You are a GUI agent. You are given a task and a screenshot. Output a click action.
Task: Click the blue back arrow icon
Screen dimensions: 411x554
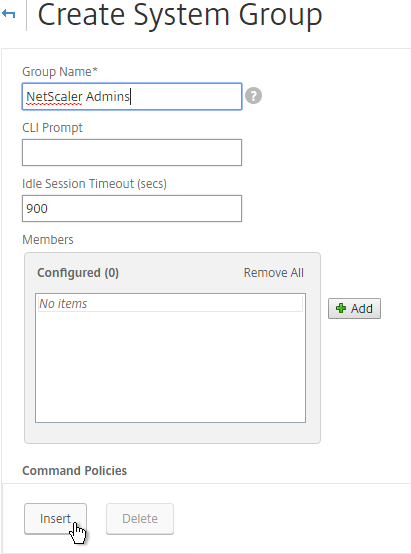tap(8, 14)
